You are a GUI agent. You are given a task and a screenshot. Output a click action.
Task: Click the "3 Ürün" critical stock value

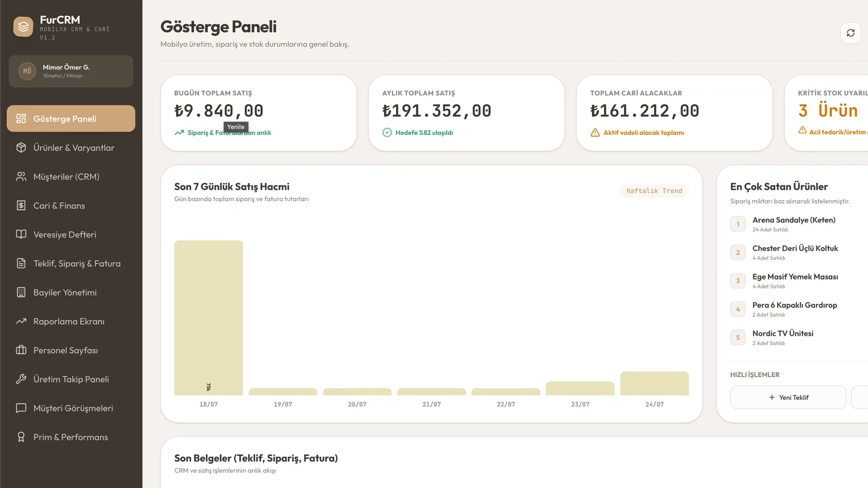pyautogui.click(x=828, y=110)
